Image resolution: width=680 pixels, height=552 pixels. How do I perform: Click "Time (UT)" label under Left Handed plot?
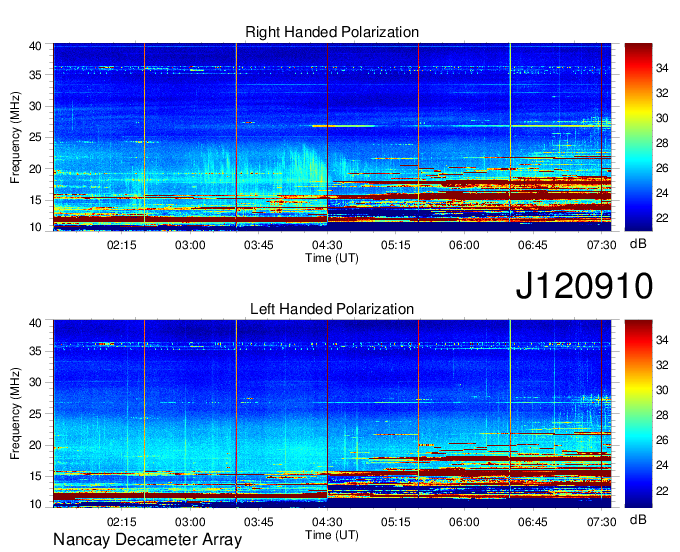click(332, 535)
